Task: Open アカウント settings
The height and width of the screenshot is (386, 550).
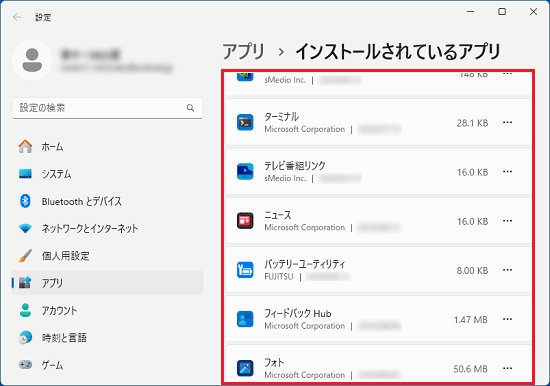Action: (107, 310)
